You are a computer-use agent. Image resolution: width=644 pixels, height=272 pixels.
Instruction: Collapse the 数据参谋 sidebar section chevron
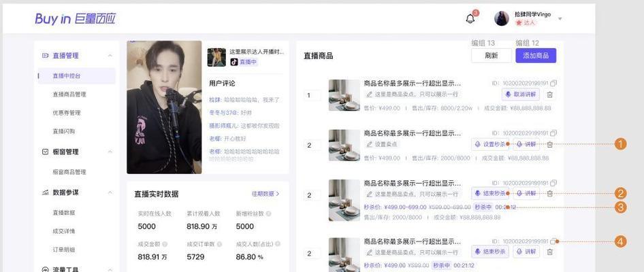110,192
